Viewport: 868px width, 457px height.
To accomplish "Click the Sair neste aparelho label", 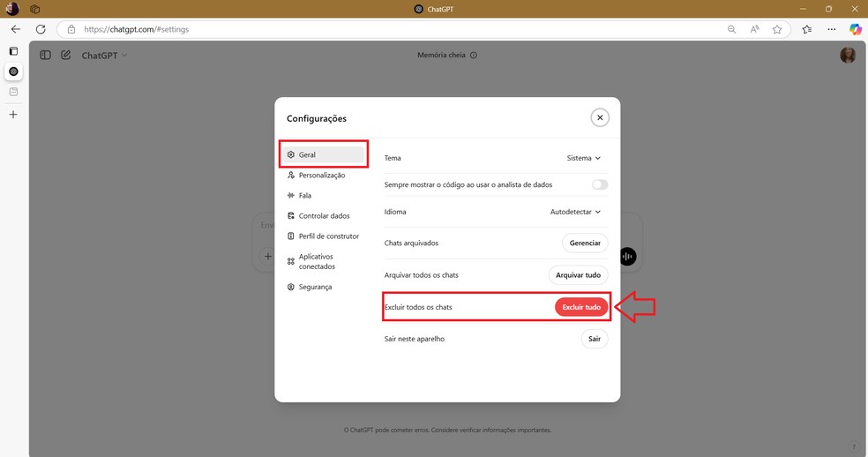I will [414, 339].
